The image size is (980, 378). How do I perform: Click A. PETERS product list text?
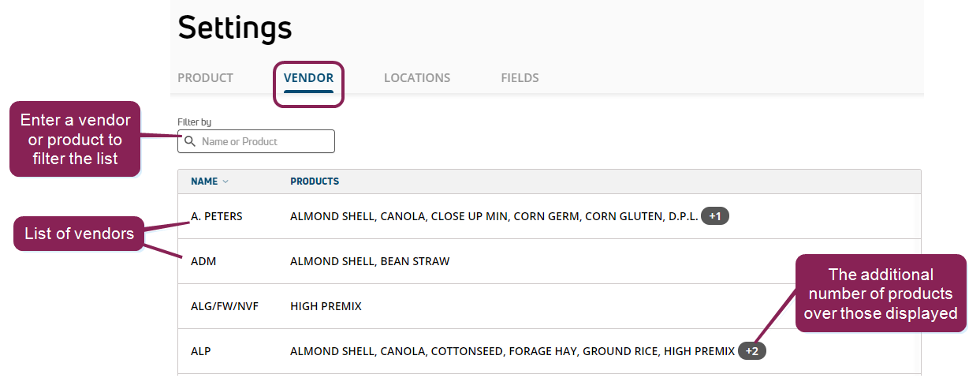494,216
